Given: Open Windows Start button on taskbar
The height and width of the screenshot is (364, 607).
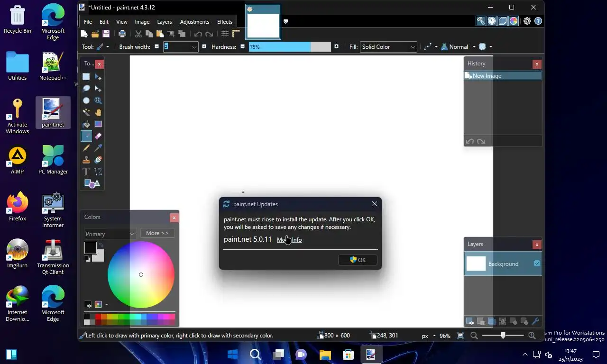Looking at the screenshot, I should 233,355.
